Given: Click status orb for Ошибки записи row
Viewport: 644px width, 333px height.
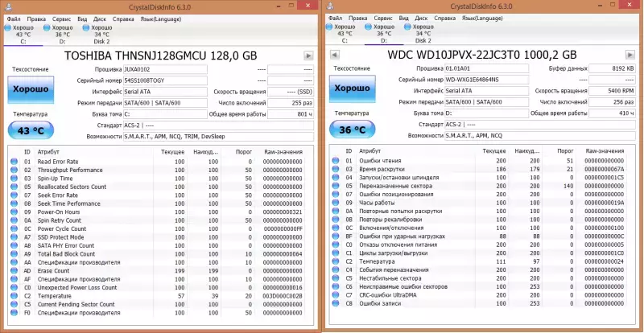Looking at the screenshot, I should coord(336,303).
